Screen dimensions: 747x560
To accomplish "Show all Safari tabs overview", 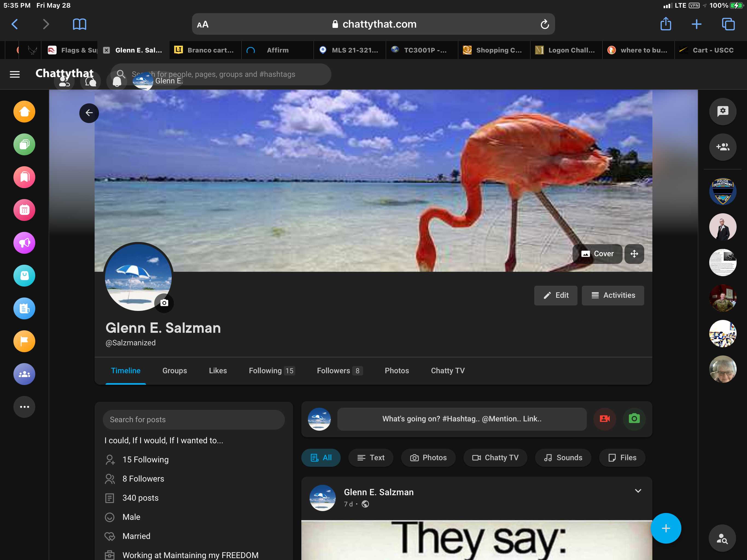I will (x=728, y=24).
